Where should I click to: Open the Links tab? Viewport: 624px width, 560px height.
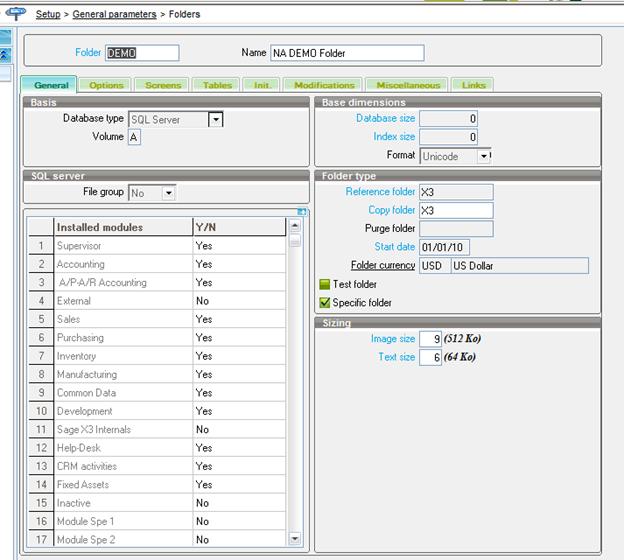click(x=473, y=85)
